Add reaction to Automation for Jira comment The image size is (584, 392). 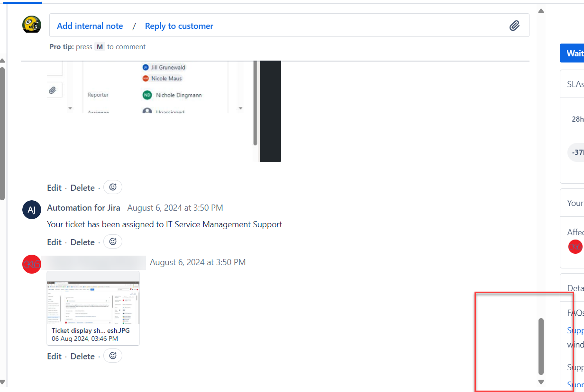pyautogui.click(x=113, y=241)
